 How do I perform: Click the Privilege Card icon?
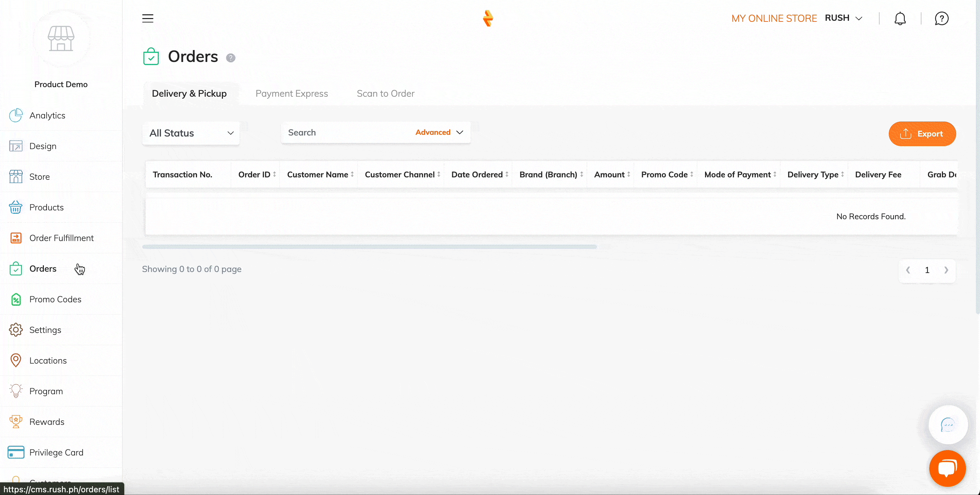[x=16, y=452]
